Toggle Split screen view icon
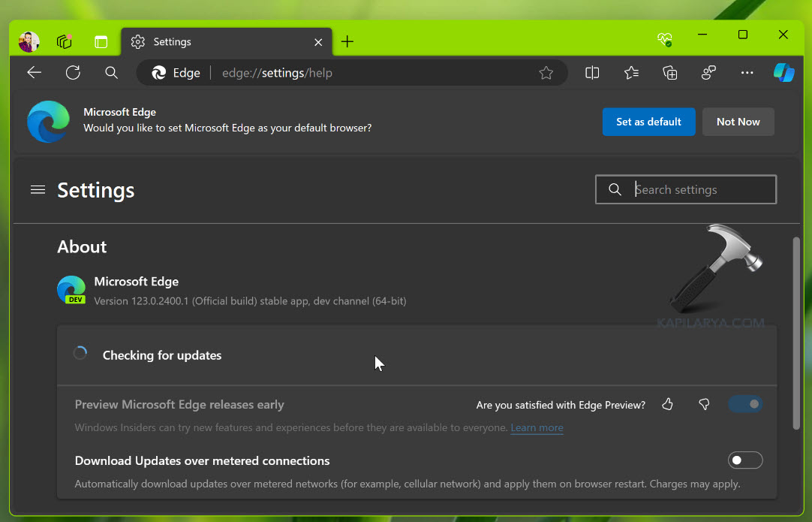The image size is (812, 522). tap(592, 73)
